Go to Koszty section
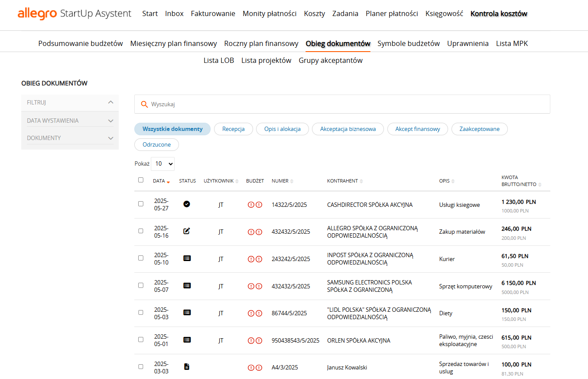This screenshot has height=379, width=588. point(315,13)
